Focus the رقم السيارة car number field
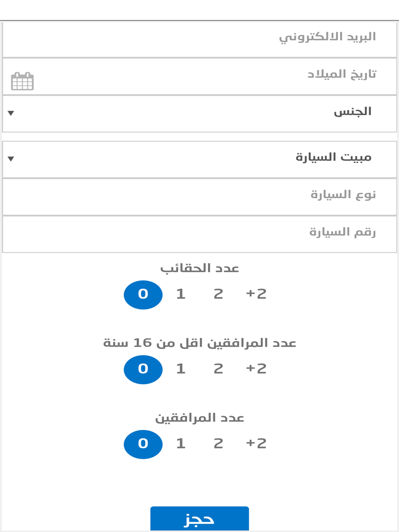The height and width of the screenshot is (532, 399). pos(199,234)
